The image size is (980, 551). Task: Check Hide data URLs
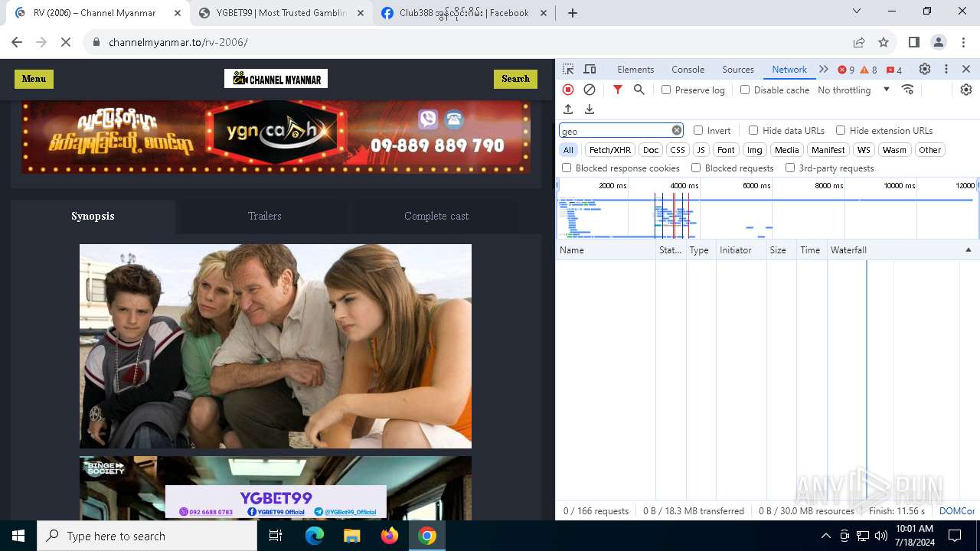click(x=753, y=130)
